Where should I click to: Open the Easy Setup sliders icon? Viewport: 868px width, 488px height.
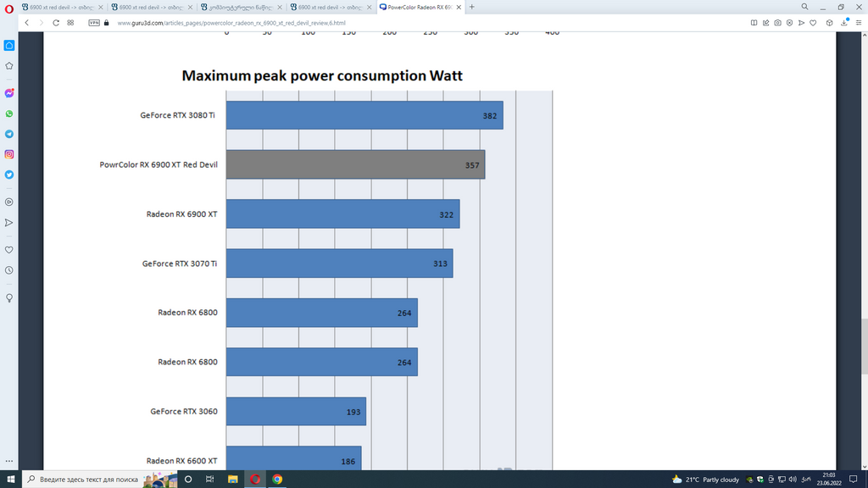[859, 23]
